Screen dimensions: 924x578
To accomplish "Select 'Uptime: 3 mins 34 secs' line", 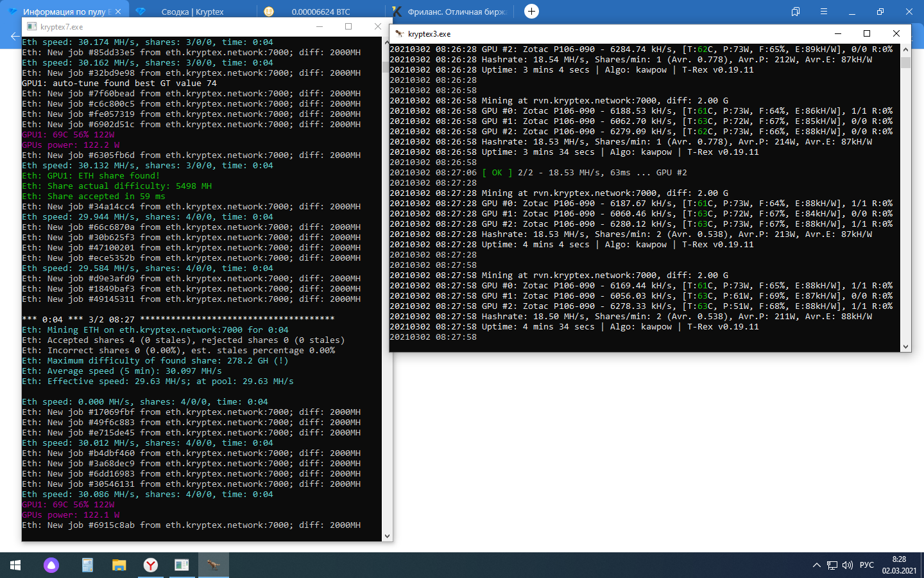I will [x=574, y=152].
